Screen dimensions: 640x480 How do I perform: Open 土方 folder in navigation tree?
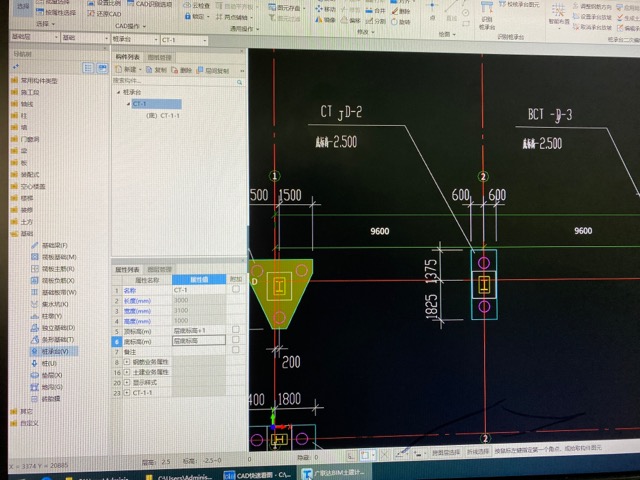pyautogui.click(x=22, y=222)
